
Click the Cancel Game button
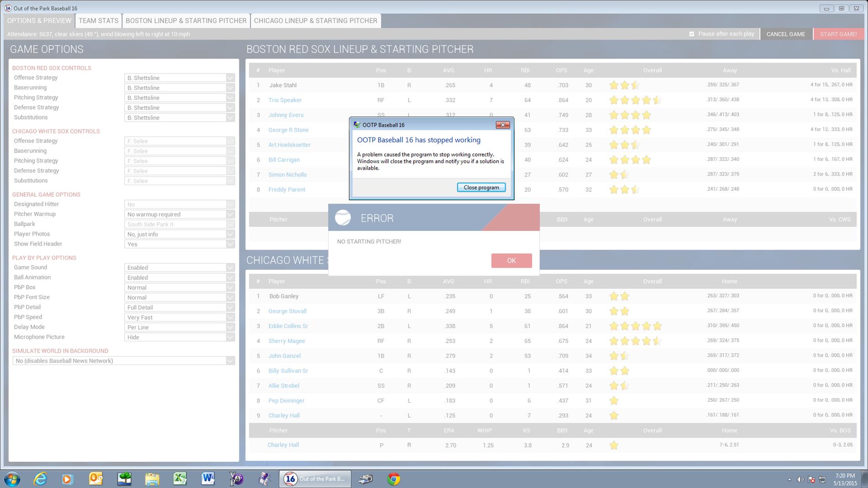pos(785,34)
